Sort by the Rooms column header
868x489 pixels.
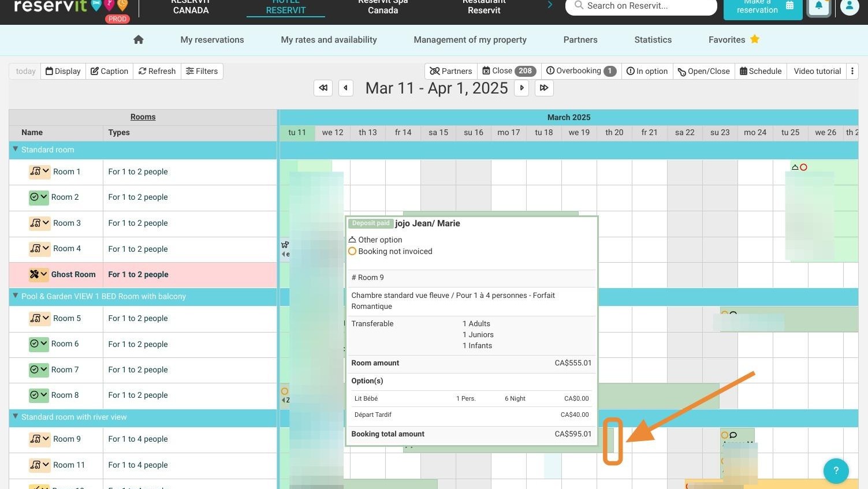143,117
